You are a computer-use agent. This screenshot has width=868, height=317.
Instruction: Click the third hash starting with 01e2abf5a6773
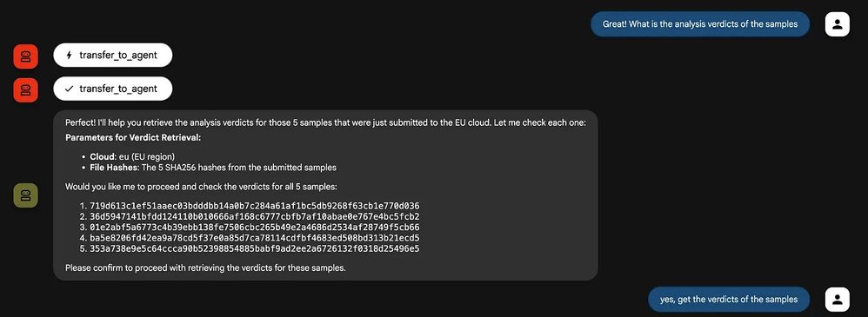pyautogui.click(x=254, y=228)
